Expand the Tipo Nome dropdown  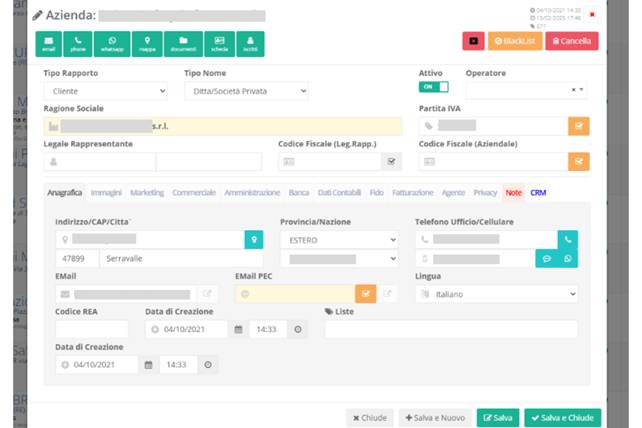[246, 91]
